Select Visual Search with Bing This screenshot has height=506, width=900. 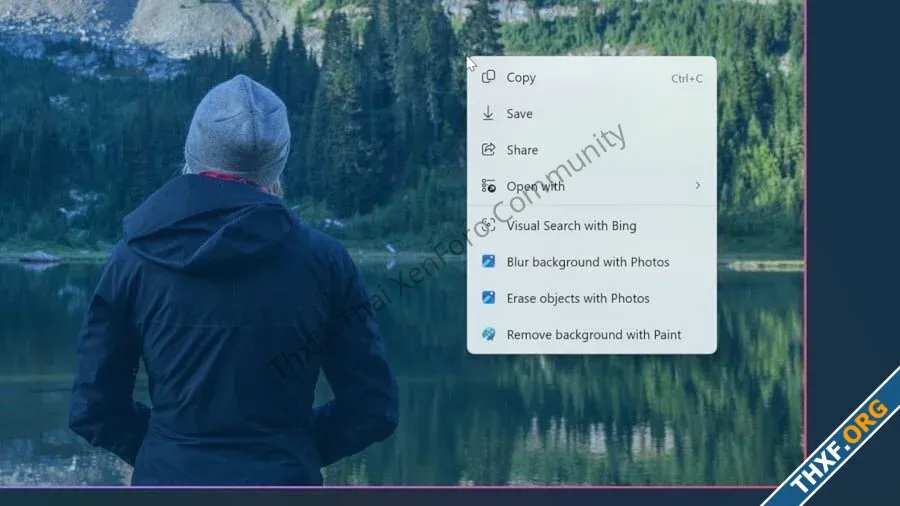(x=592, y=225)
